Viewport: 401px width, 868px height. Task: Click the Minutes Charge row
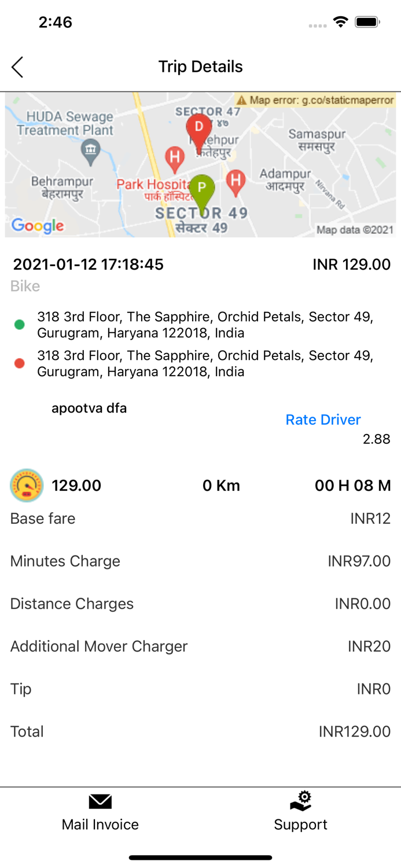point(200,561)
